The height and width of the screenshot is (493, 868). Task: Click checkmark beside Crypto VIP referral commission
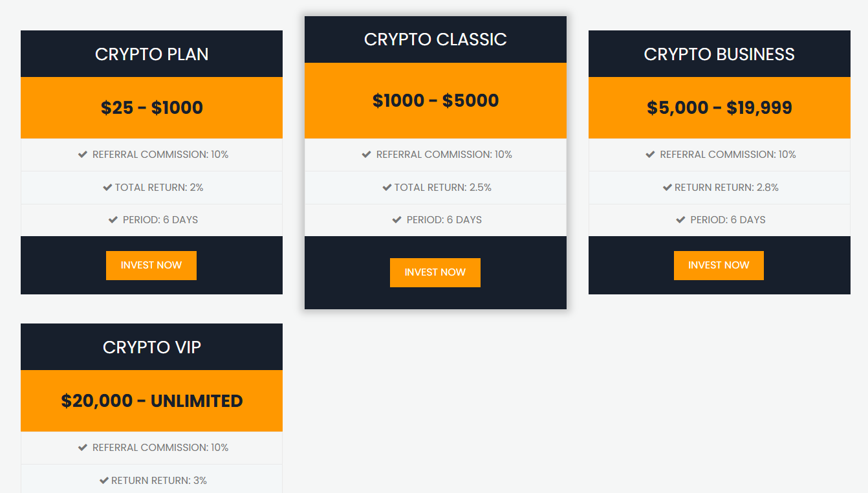click(83, 448)
